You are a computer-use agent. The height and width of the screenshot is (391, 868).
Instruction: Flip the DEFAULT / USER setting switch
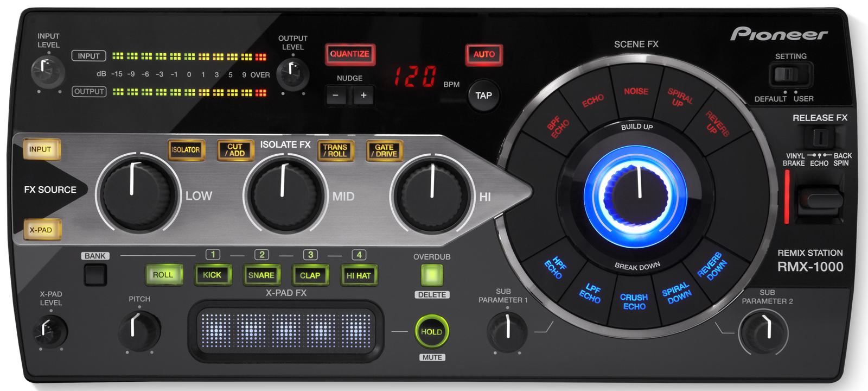790,74
